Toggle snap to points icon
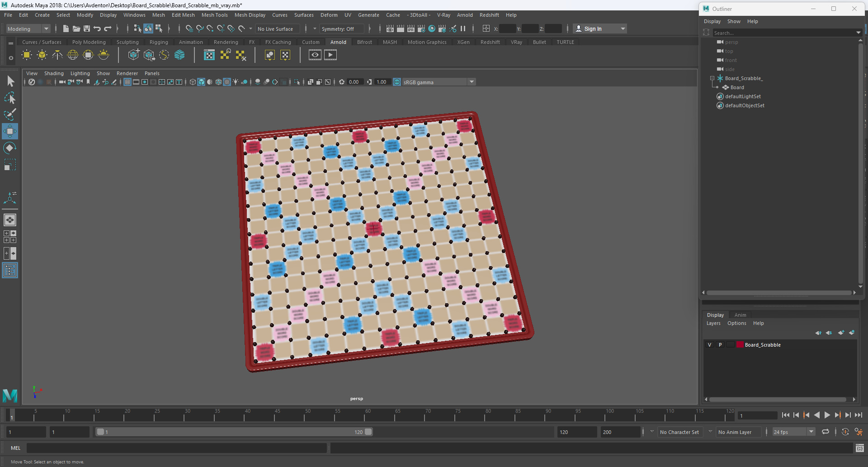868x467 pixels. tap(210, 29)
